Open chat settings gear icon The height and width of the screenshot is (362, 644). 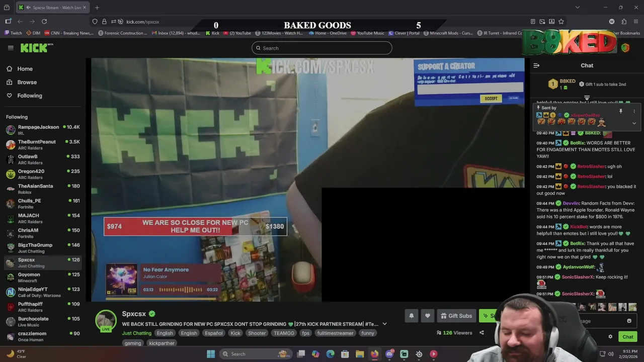(610, 337)
